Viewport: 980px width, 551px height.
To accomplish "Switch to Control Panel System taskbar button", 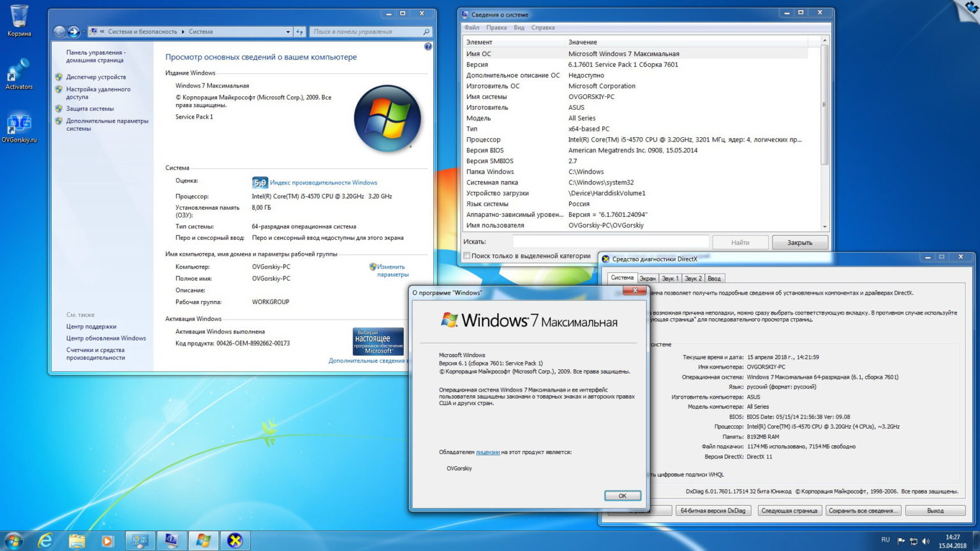I will [x=140, y=541].
